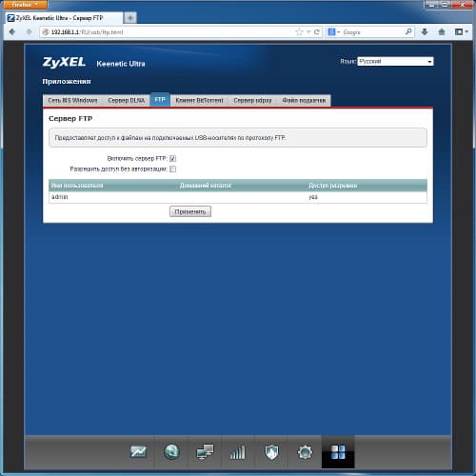The image size is (476, 476).
Task: Click the Применить button
Action: [x=190, y=211]
